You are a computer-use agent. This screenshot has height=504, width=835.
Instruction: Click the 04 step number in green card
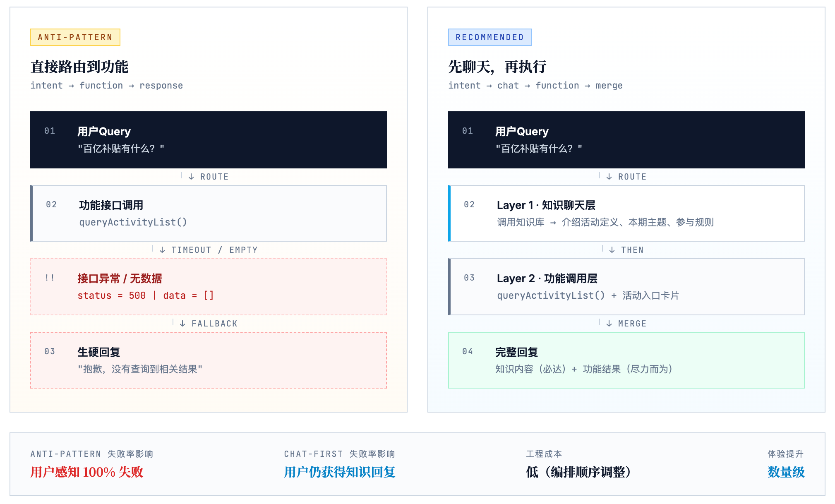point(468,351)
